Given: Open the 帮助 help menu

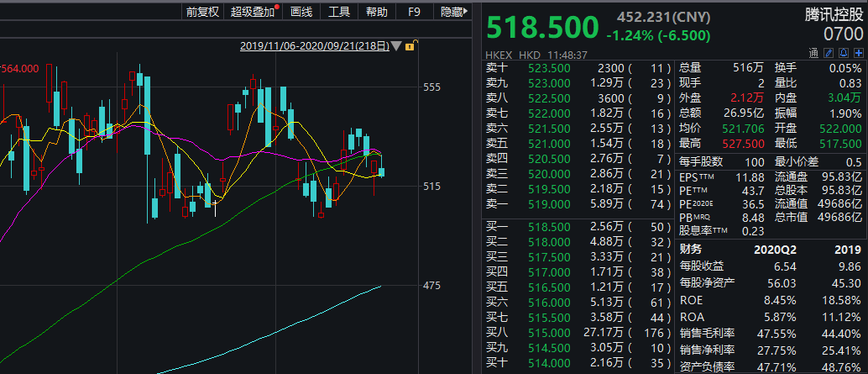Looking at the screenshot, I should tap(377, 13).
